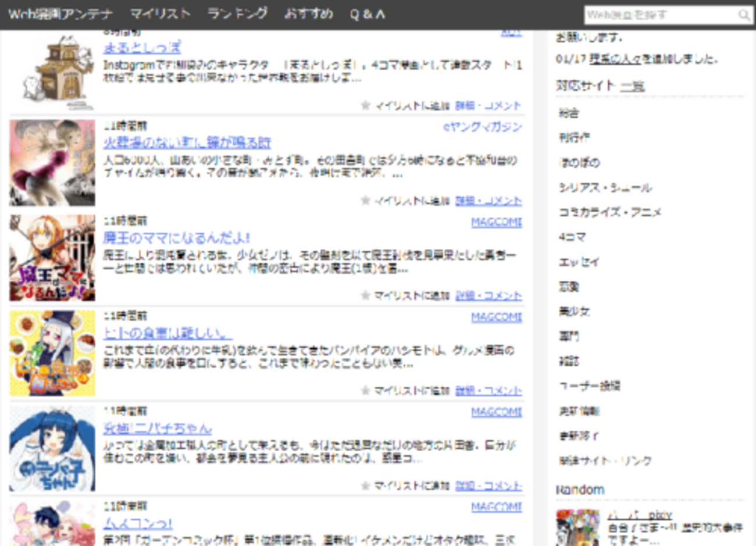Viewport: 756px width, 546px height.
Task: Click star icon in blue-haired girl manga row
Action: pos(365,485)
